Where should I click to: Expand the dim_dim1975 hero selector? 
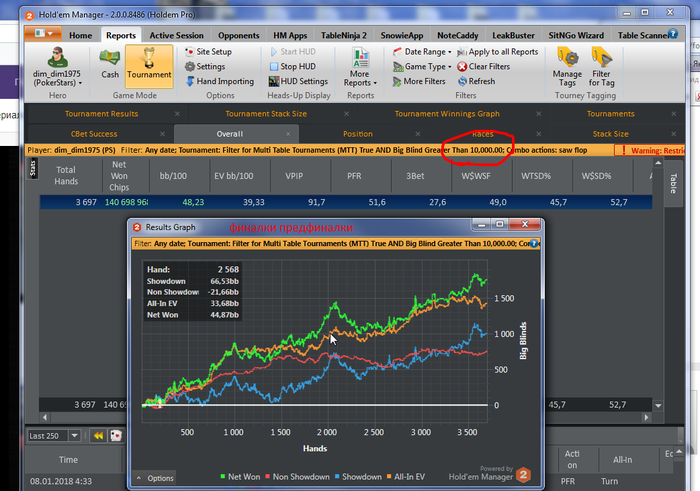click(57, 67)
